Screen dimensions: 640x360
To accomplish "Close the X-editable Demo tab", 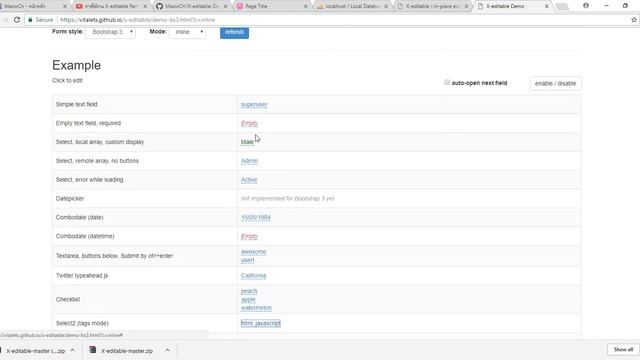I will [547, 6].
